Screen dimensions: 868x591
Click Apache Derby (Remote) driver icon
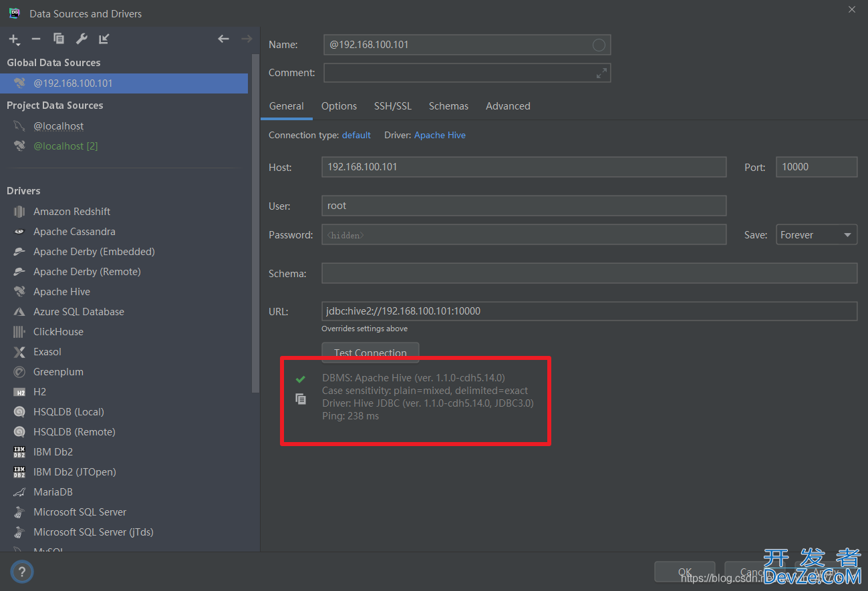coord(19,272)
